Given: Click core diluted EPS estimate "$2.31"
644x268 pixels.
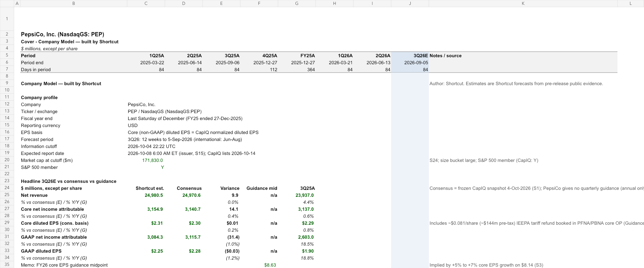Looking at the screenshot, I should point(157,223).
